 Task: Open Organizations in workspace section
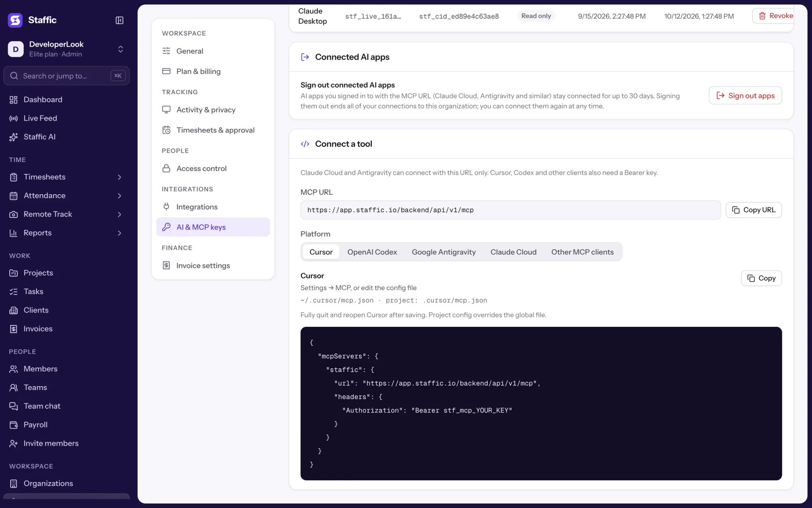pos(66,483)
